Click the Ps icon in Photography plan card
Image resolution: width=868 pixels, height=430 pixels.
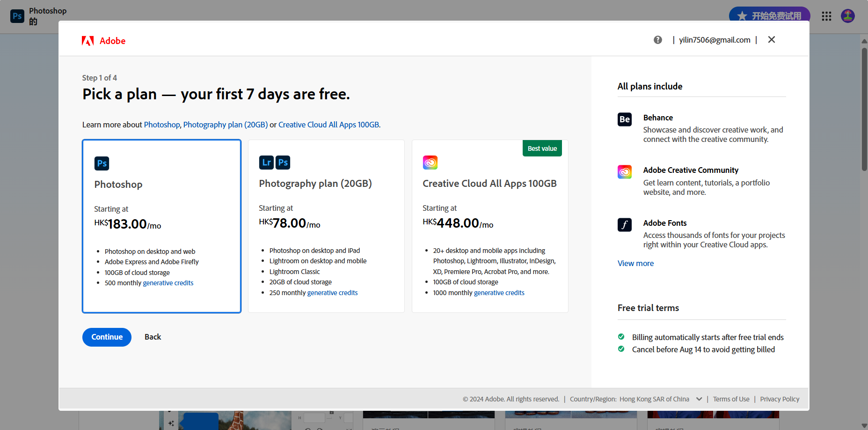[x=283, y=163]
